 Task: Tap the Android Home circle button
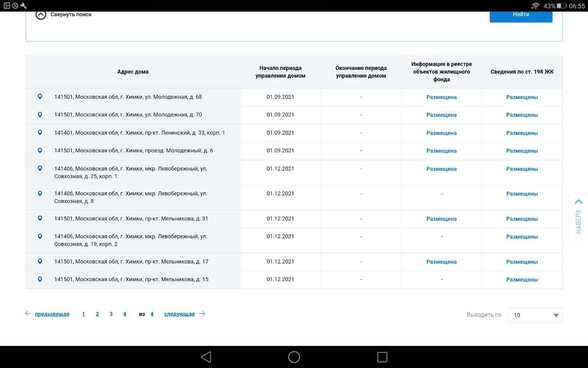click(294, 357)
